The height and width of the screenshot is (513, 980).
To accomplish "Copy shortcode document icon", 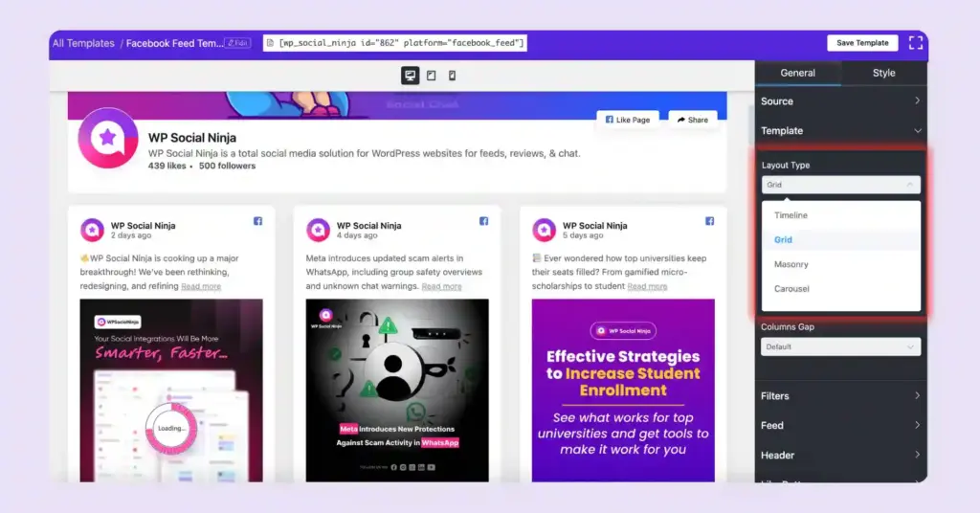I will [x=270, y=42].
